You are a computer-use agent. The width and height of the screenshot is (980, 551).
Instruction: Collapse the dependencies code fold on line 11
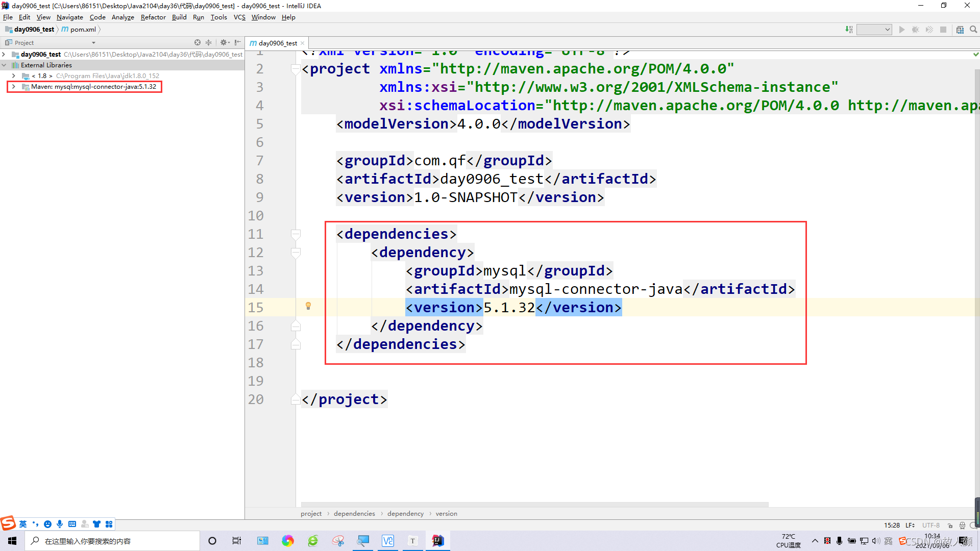coord(296,234)
